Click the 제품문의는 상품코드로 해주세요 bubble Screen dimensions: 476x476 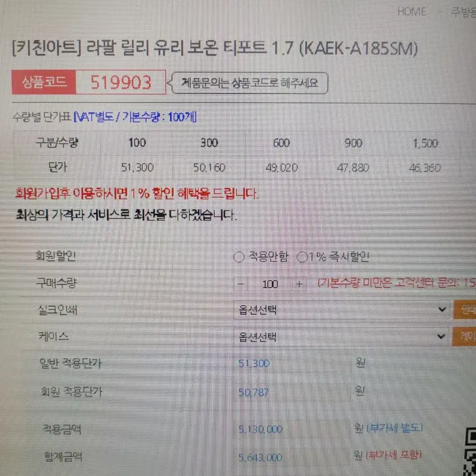tap(250, 83)
